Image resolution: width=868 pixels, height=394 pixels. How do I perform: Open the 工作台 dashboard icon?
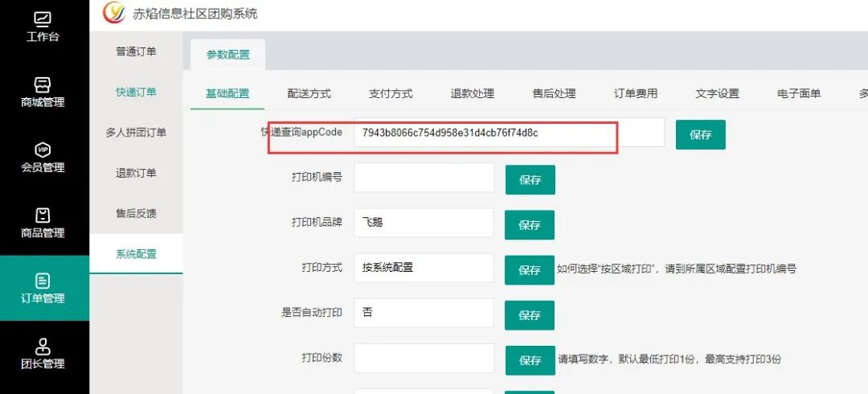43,18
